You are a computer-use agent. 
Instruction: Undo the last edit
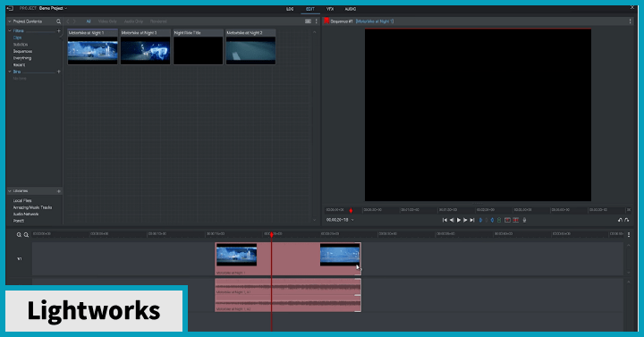point(620,221)
